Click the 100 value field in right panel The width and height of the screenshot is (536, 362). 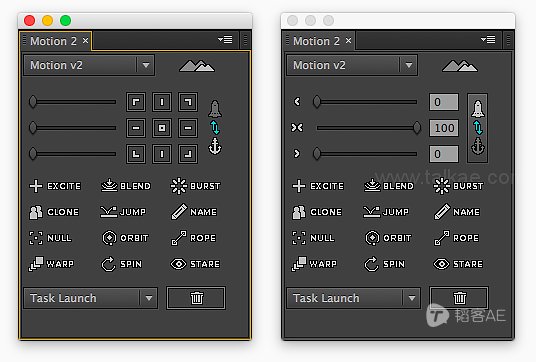[444, 128]
